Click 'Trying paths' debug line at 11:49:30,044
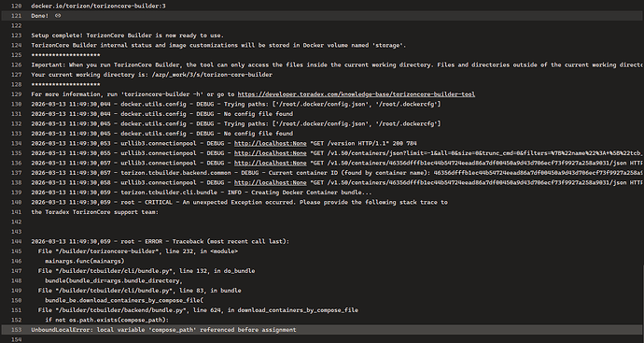 click(x=236, y=104)
